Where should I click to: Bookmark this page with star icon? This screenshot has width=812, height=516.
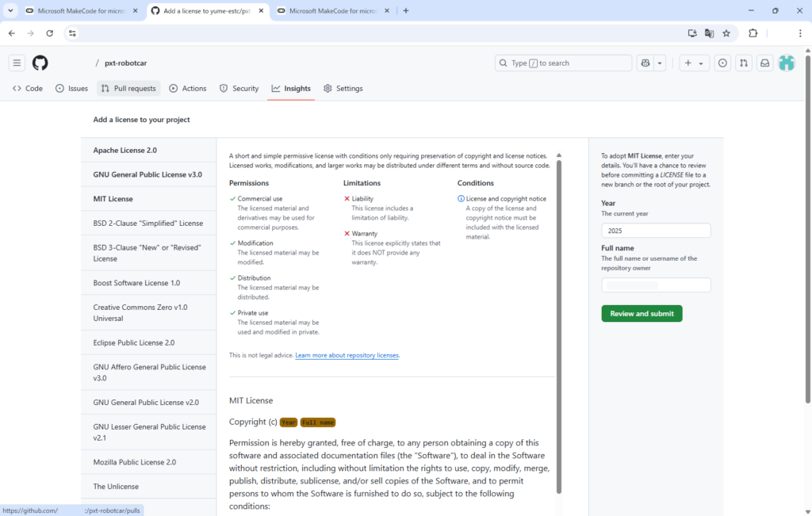coord(726,33)
